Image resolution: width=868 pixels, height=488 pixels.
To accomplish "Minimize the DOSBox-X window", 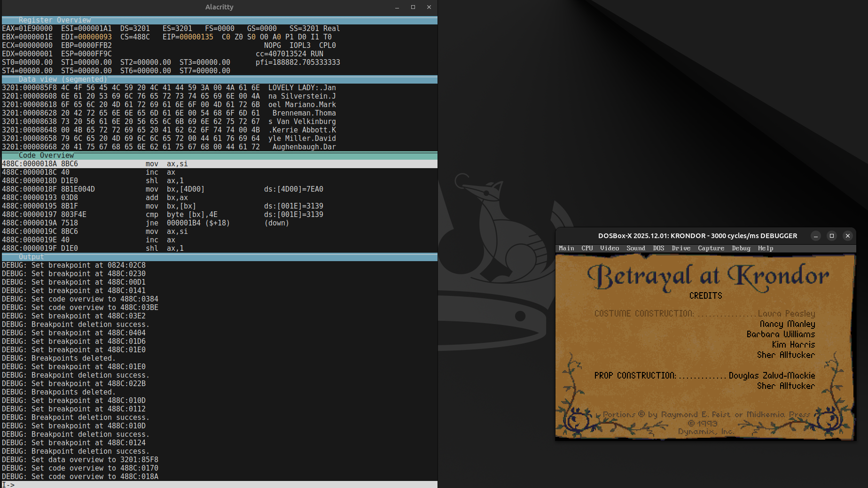I will coord(816,236).
